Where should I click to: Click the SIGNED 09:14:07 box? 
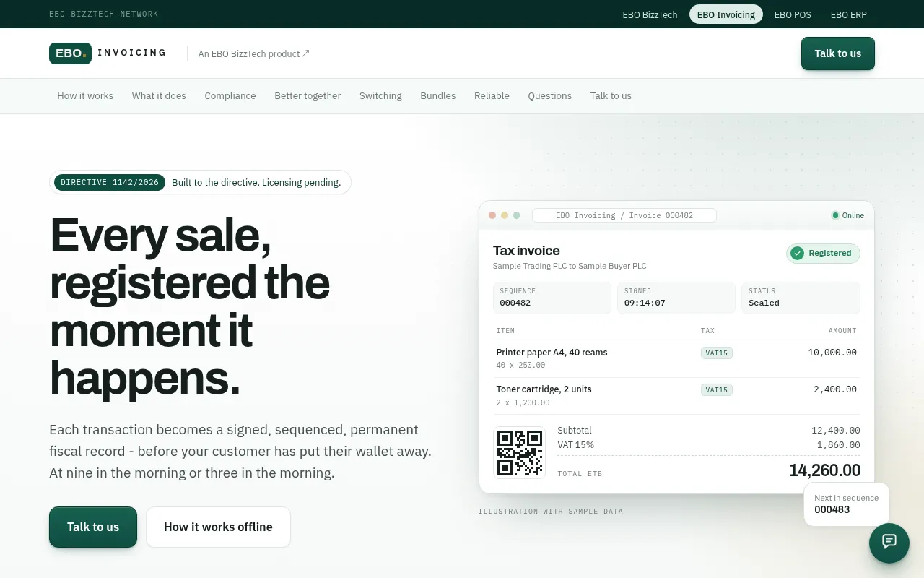click(x=676, y=298)
